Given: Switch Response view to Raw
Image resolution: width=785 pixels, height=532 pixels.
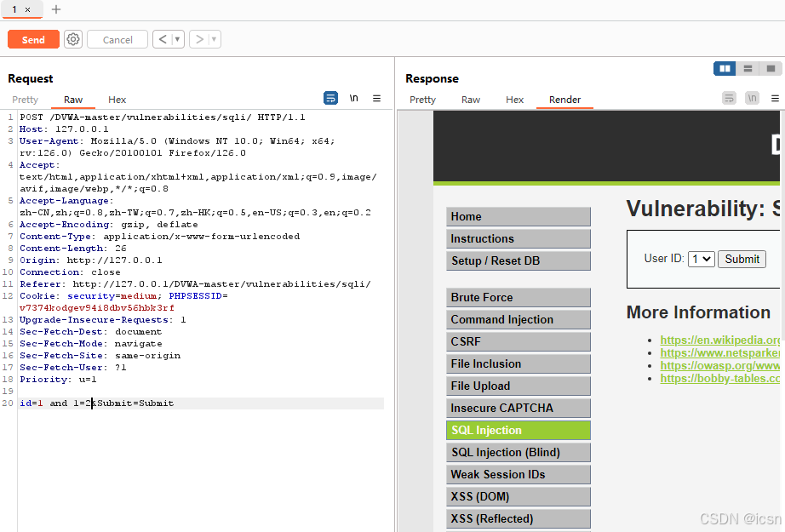Looking at the screenshot, I should point(471,100).
